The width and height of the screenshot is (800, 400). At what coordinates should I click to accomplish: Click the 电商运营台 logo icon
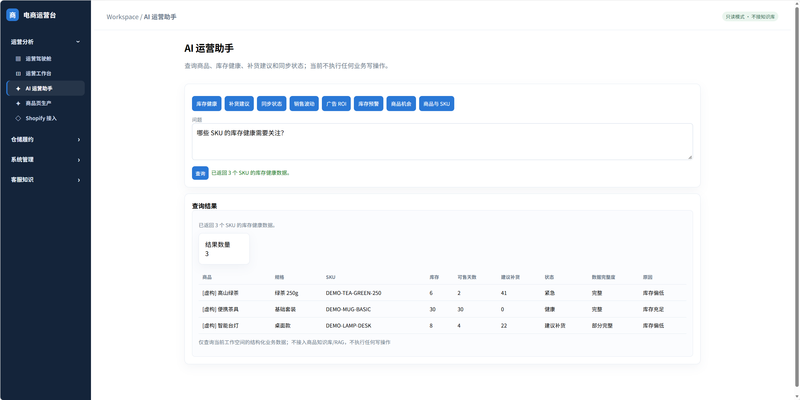click(x=13, y=15)
